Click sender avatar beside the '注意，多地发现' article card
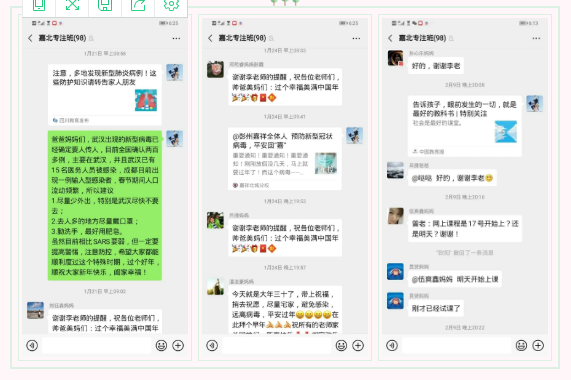This screenshot has height=380, width=571. (174, 72)
